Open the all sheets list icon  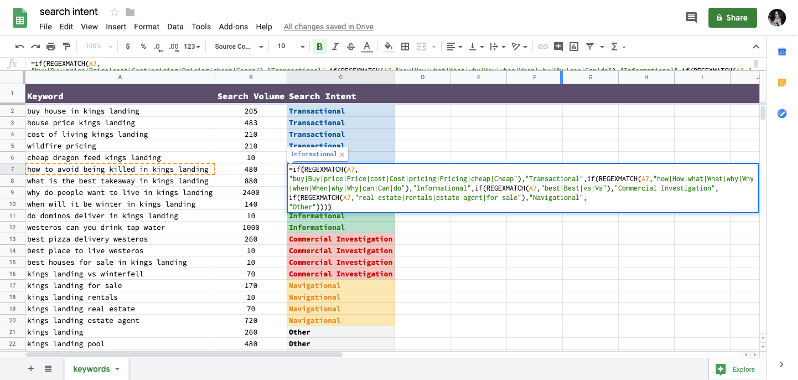[x=48, y=369]
